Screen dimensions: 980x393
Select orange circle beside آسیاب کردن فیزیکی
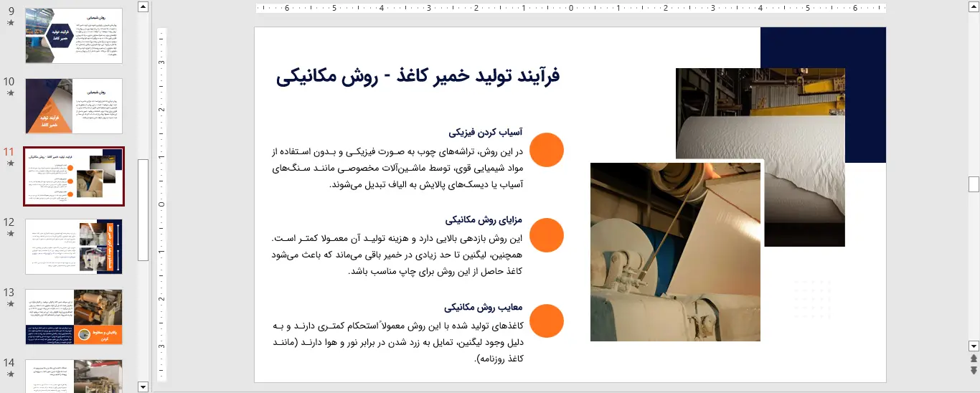(x=547, y=150)
